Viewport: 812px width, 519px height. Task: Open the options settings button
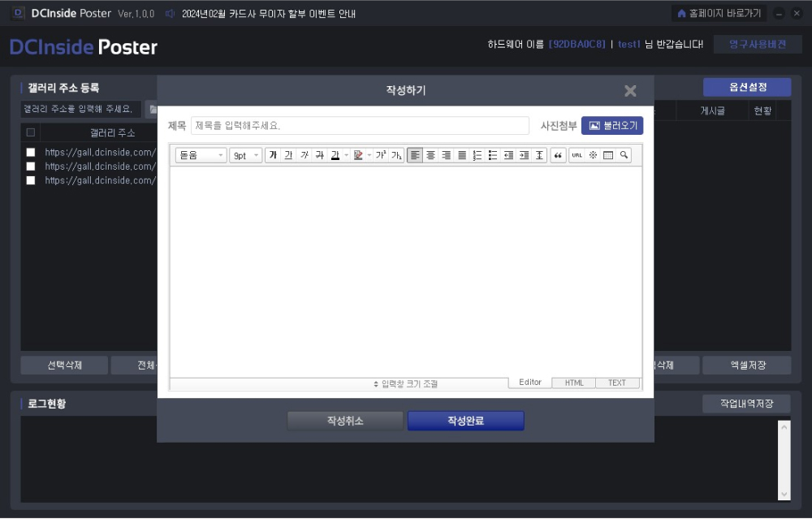point(747,87)
